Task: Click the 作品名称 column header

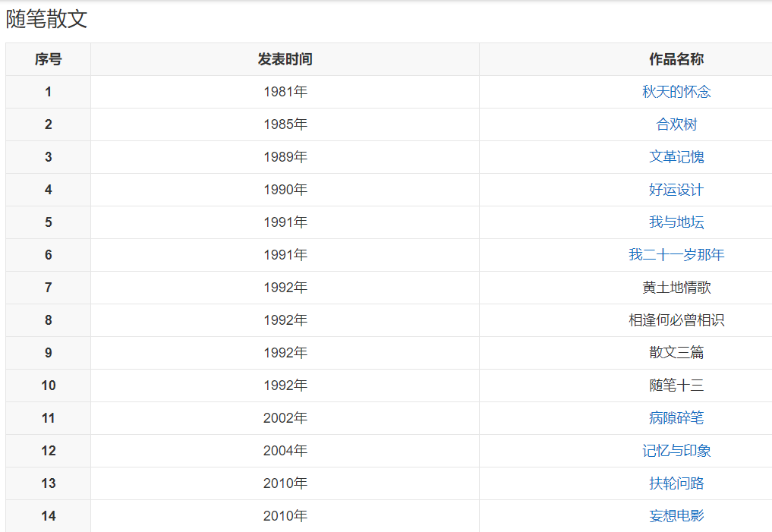Action: click(x=676, y=59)
